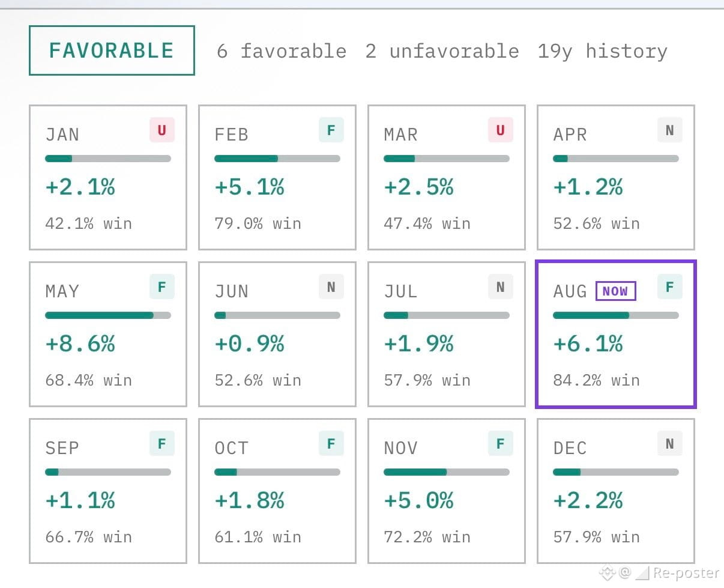Image resolution: width=724 pixels, height=588 pixels.
Task: Click the Re-poster watermark
Action: 686,573
